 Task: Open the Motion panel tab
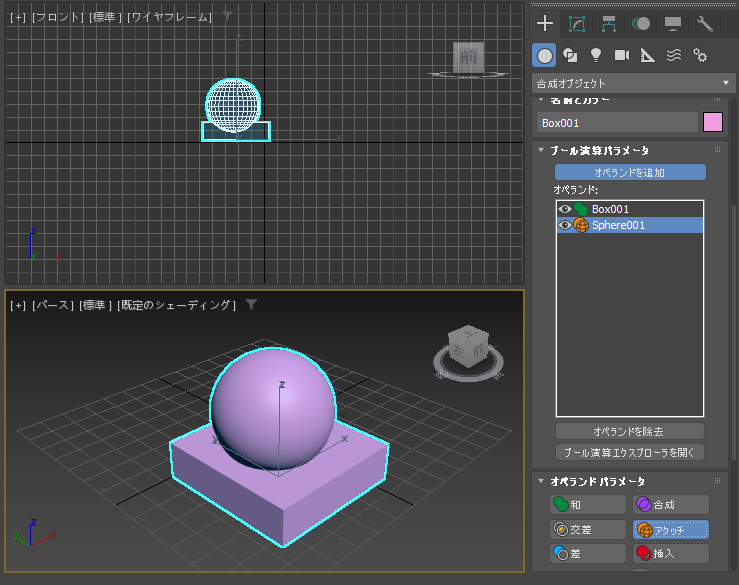[641, 23]
